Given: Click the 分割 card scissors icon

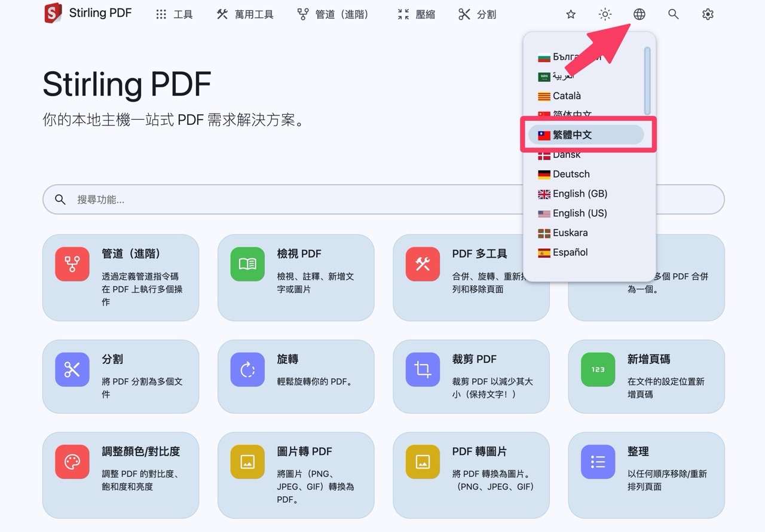Looking at the screenshot, I should click(72, 369).
